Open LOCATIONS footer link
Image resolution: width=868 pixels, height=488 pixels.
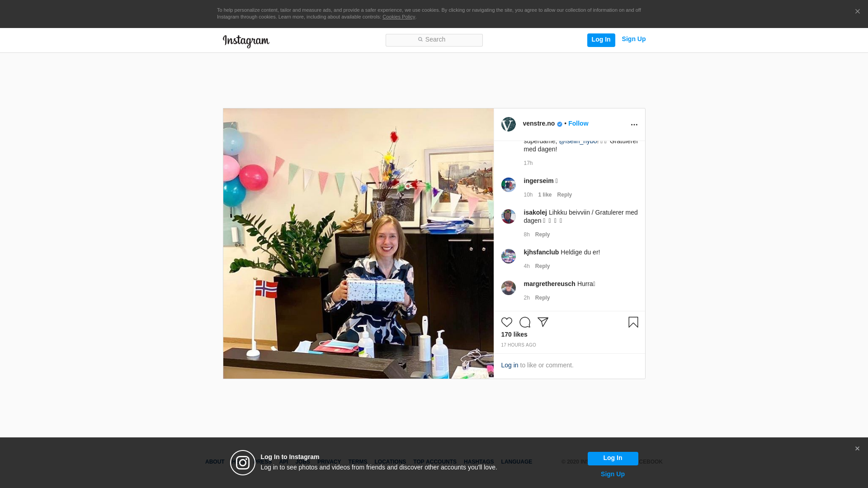tap(390, 462)
